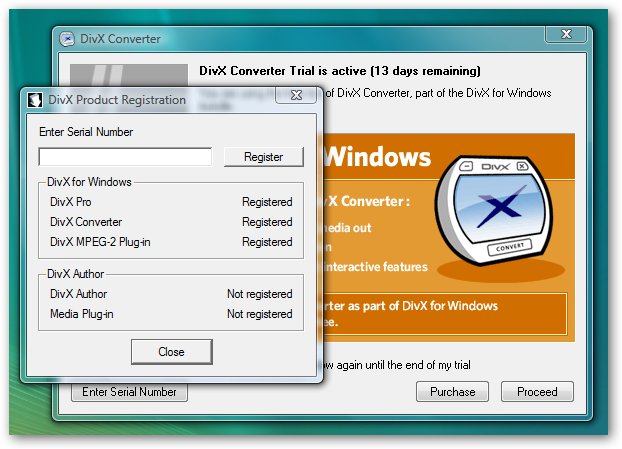Click the DivX Converter window title icon

67,39
